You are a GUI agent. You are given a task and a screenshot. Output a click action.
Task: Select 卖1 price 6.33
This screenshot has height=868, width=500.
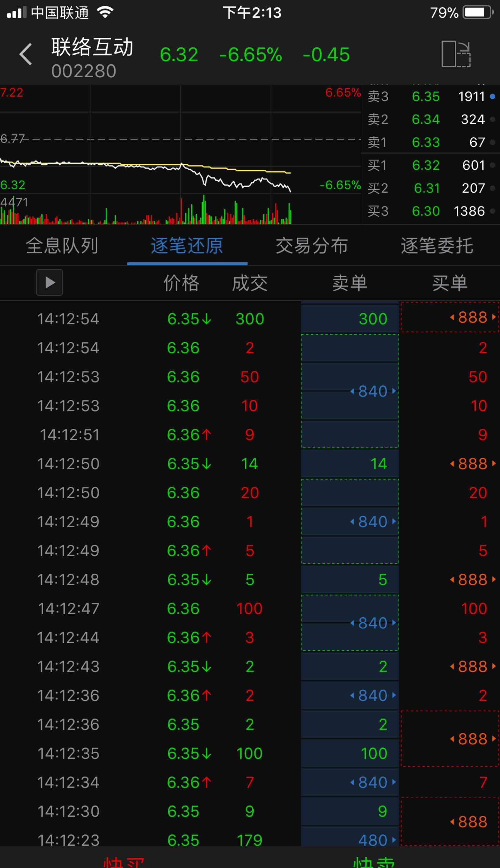[426, 142]
